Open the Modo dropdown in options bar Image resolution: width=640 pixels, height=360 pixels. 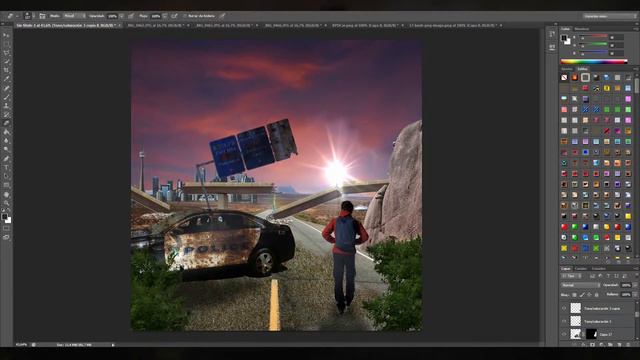75,16
